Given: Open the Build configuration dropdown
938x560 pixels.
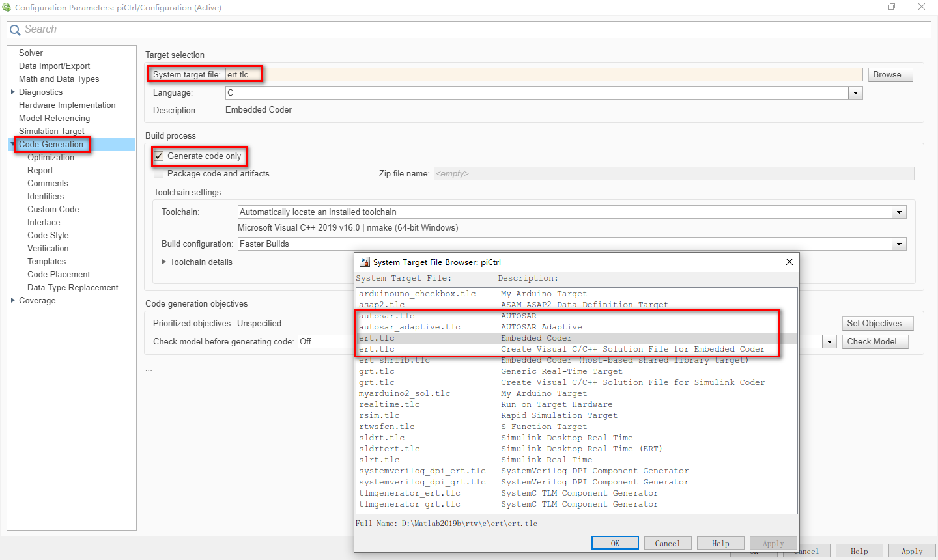Looking at the screenshot, I should coord(899,244).
